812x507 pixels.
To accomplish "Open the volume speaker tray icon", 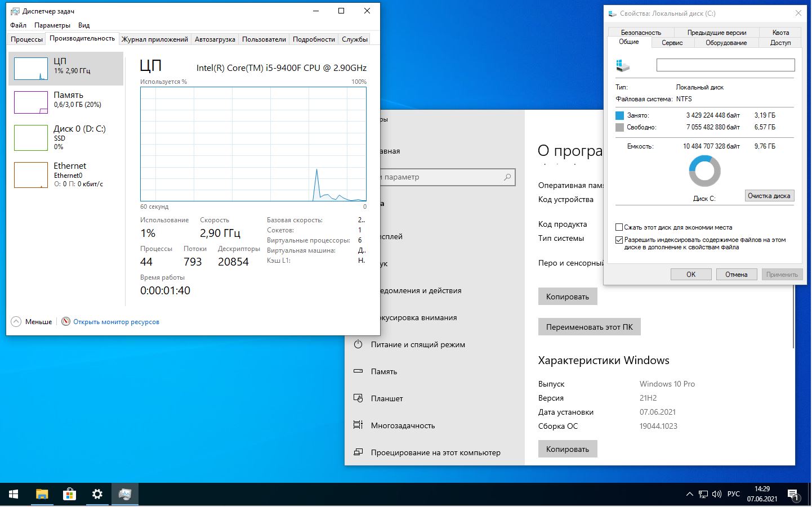I will click(x=716, y=495).
